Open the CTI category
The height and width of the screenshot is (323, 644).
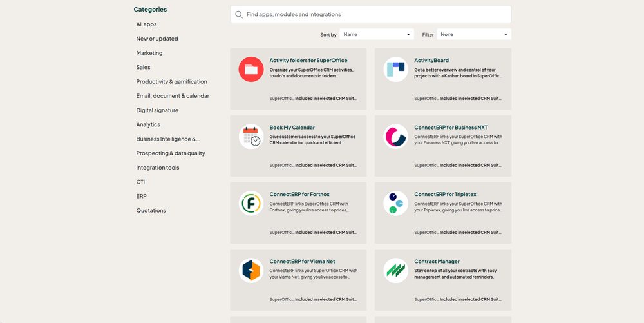[x=140, y=182]
